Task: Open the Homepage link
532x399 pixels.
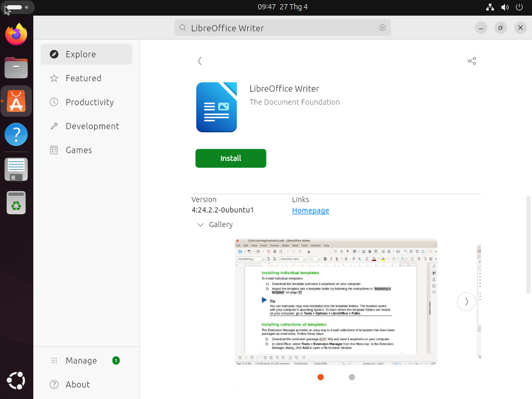Action: (310, 210)
